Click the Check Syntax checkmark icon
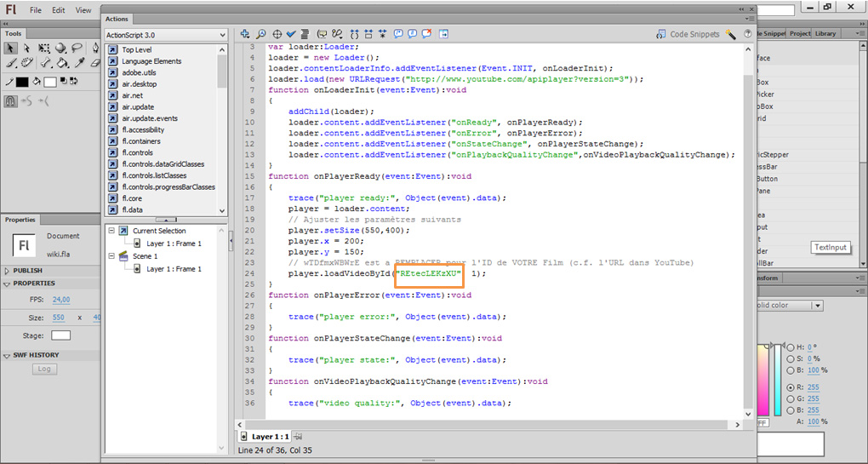The width and height of the screenshot is (868, 464). (292, 34)
